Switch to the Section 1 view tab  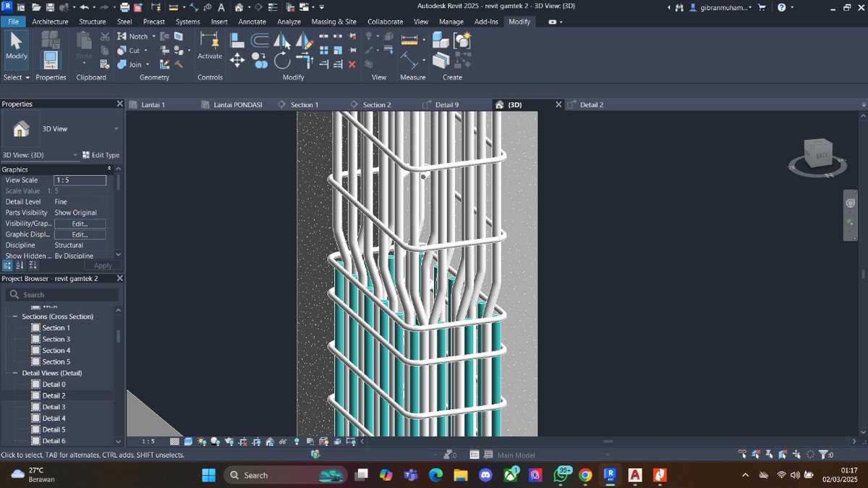[305, 105]
